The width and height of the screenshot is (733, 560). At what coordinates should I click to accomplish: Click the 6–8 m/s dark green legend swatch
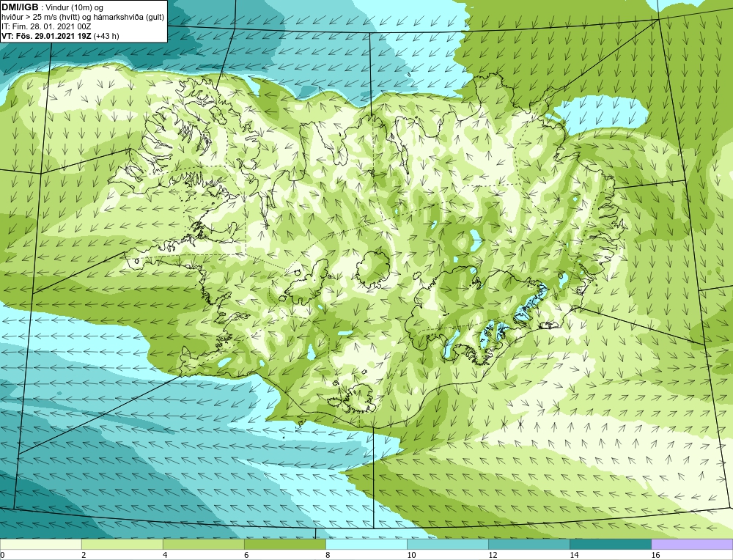[x=284, y=544]
